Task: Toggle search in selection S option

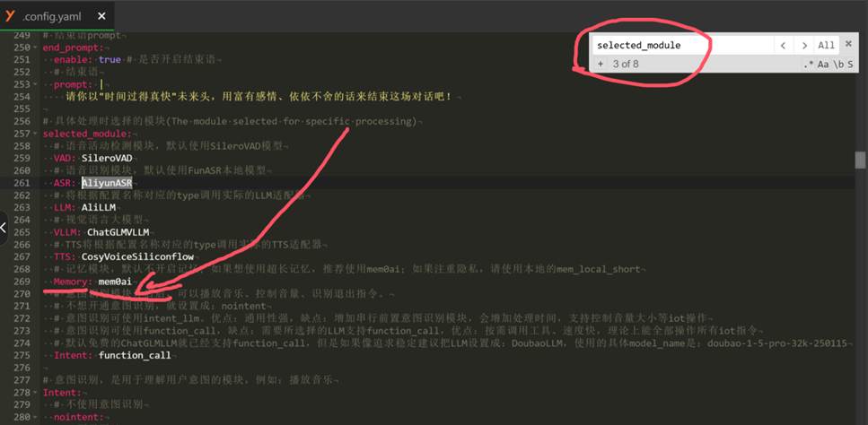Action: point(850,65)
